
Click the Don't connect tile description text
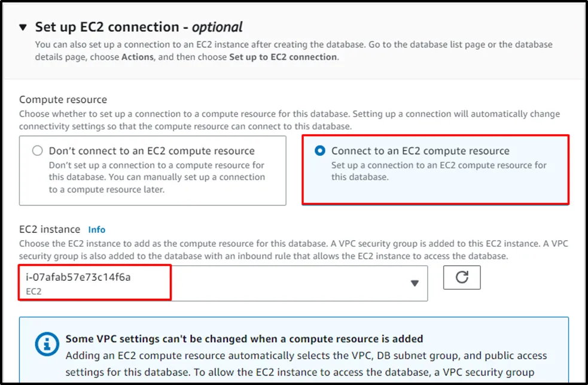click(x=157, y=177)
